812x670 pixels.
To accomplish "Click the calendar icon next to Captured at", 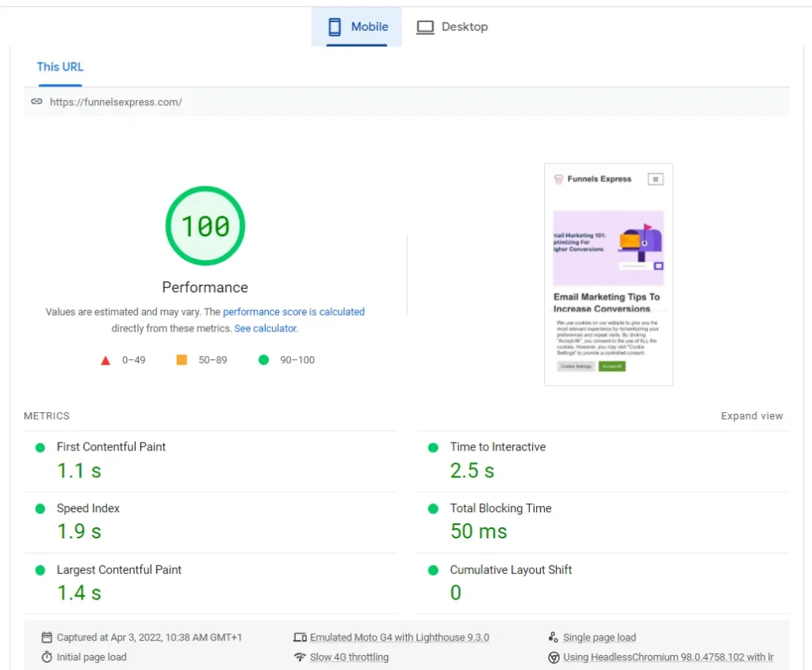I will coord(47,637).
